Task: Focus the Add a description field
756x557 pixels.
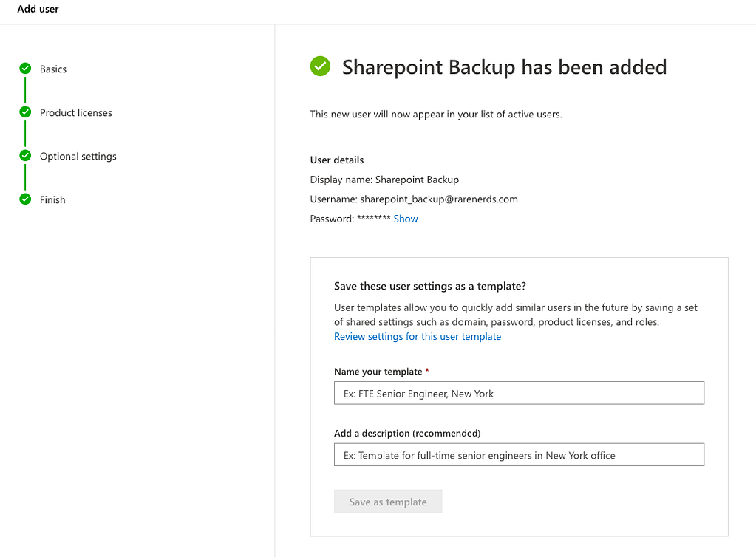Action: pyautogui.click(x=519, y=455)
